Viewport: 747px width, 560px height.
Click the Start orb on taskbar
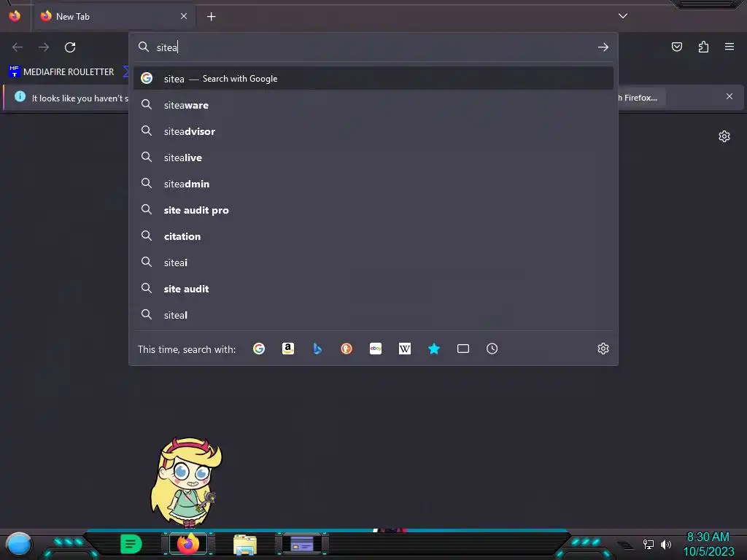point(18,544)
